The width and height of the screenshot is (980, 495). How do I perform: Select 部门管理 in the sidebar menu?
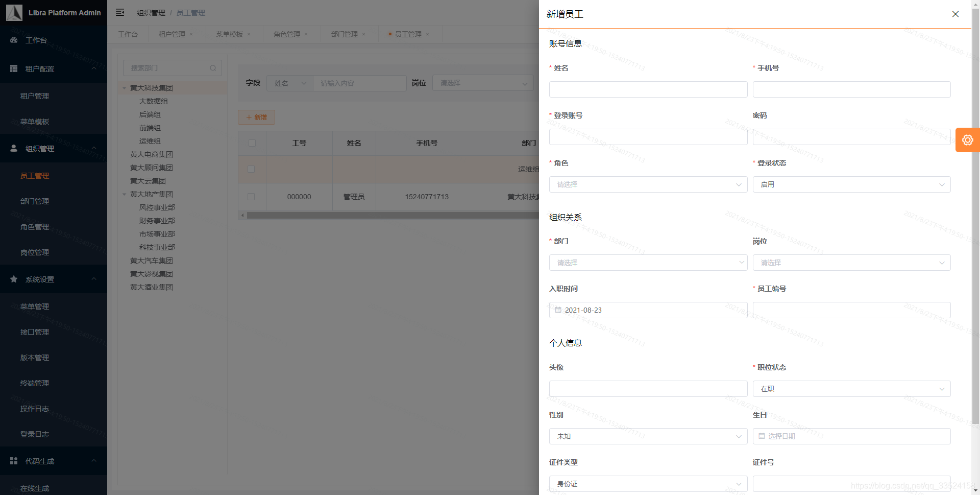pyautogui.click(x=34, y=201)
